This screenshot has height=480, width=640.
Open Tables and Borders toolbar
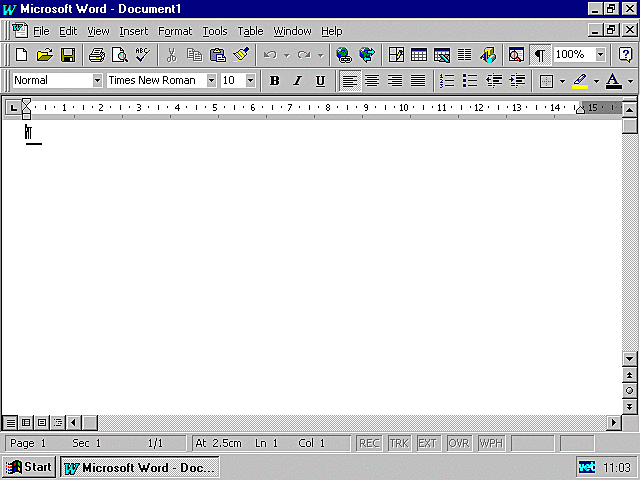coord(396,55)
